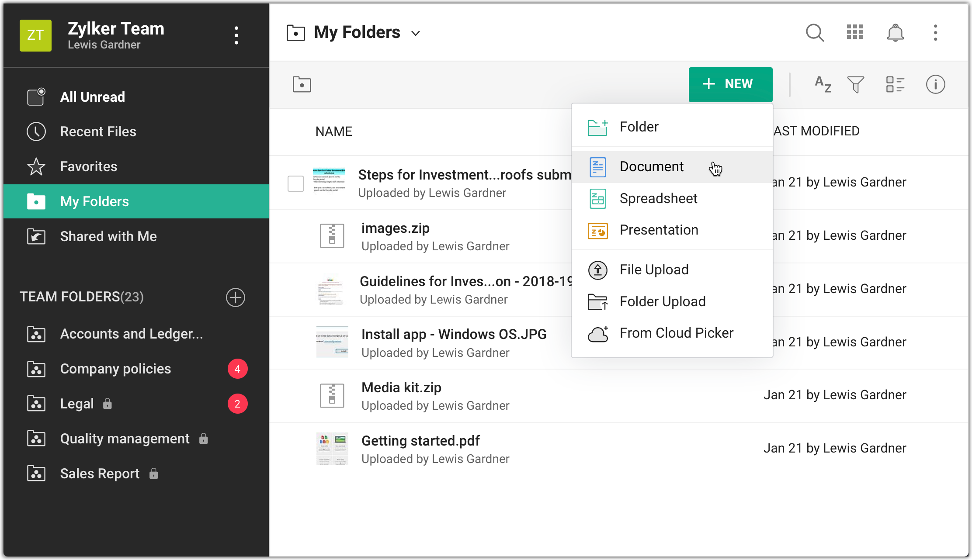The height and width of the screenshot is (560, 972).
Task: Open the notifications bell
Action: [x=895, y=33]
